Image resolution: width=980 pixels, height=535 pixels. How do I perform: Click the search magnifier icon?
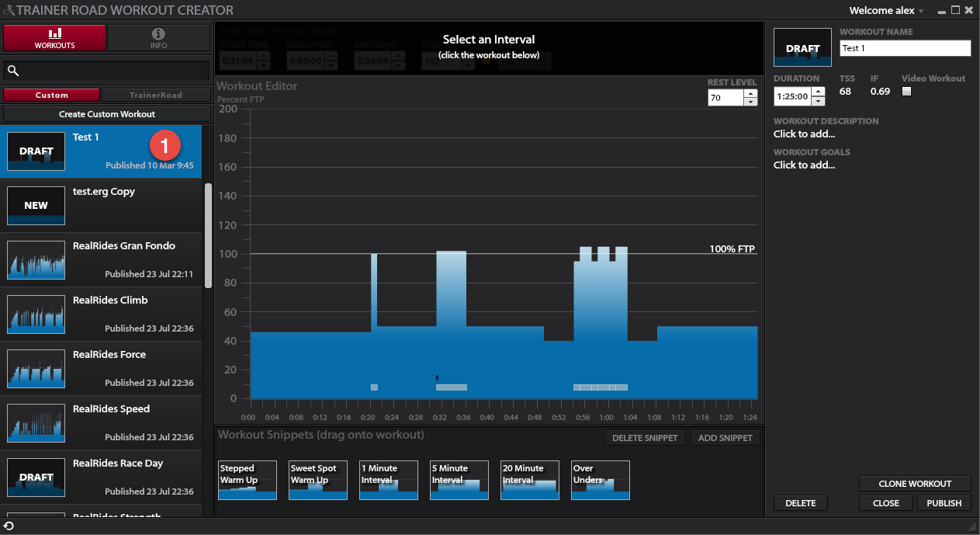click(13, 71)
